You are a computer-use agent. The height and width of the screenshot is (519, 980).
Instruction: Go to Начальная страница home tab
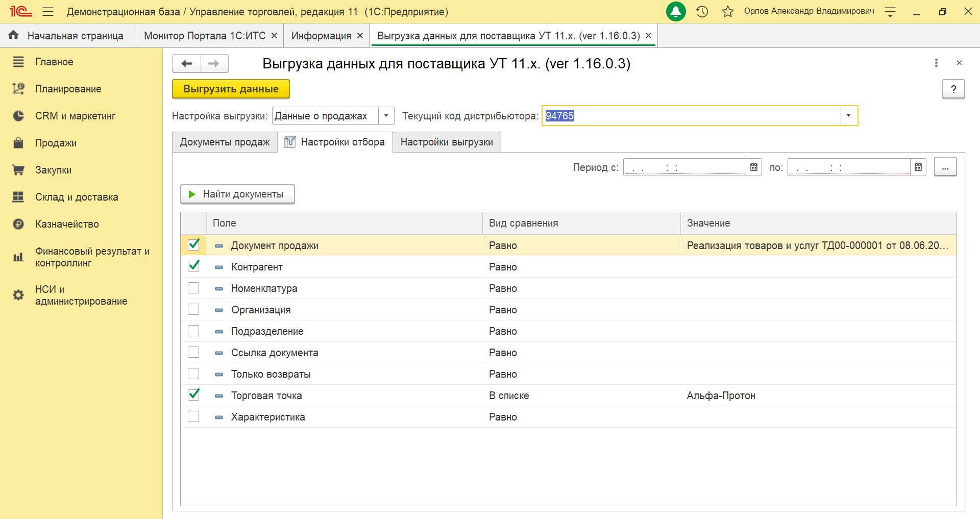(68, 36)
